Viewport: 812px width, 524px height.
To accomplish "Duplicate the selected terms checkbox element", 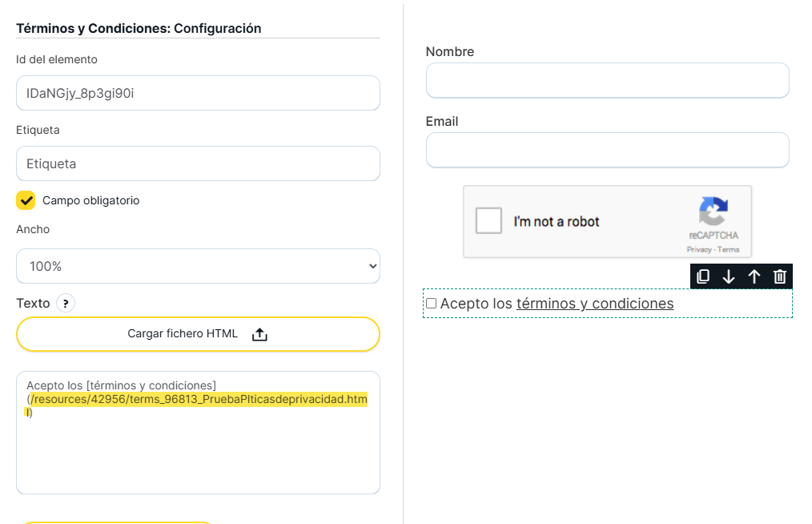I will (x=703, y=276).
